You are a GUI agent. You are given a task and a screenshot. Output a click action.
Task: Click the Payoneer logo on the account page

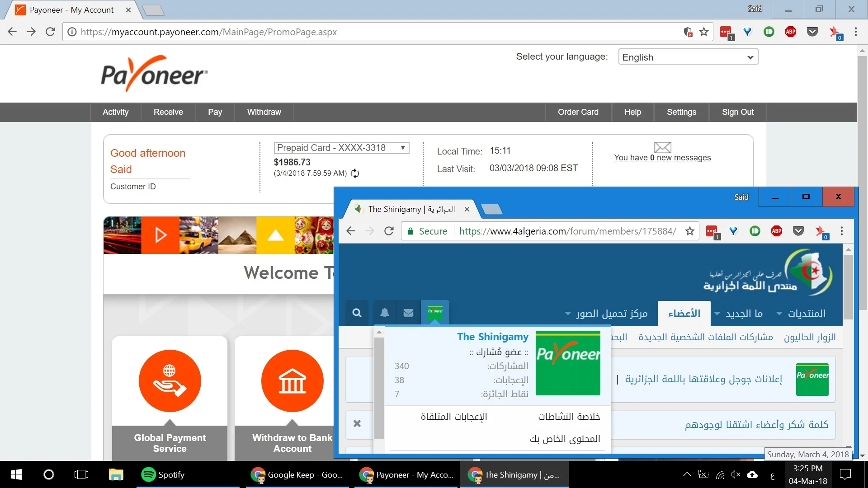pos(154,74)
